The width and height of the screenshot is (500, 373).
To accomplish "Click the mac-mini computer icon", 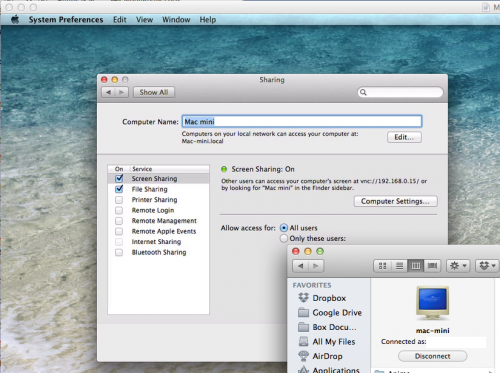I will [432, 303].
